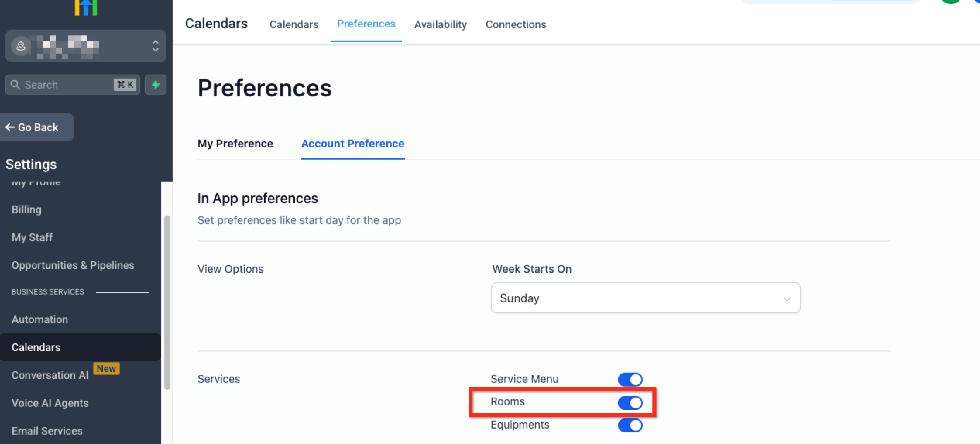Click the Go Back arrow icon

tap(10, 127)
